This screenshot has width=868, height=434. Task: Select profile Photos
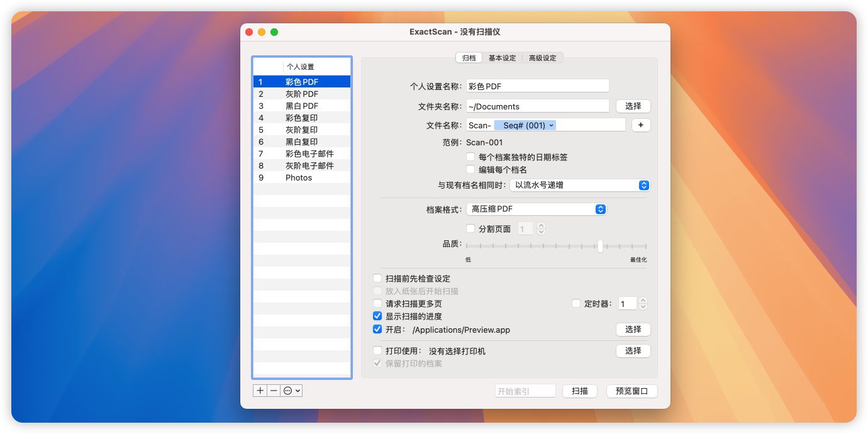[x=302, y=177]
